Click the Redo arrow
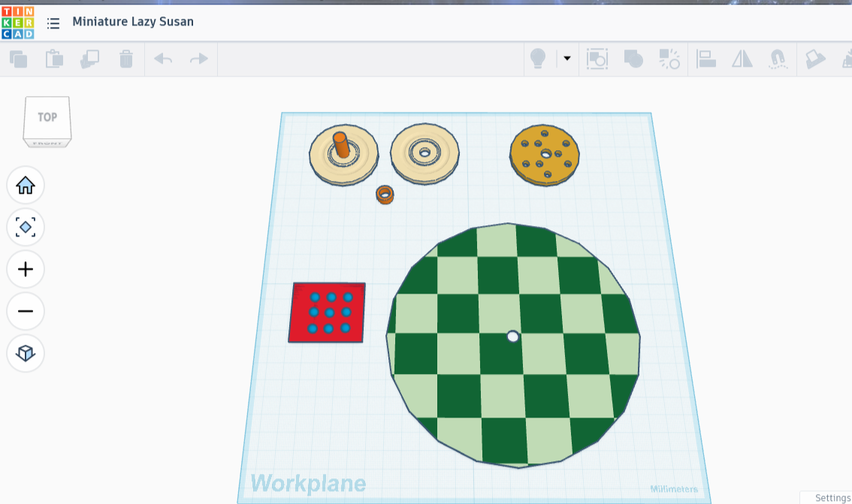Image resolution: width=852 pixels, height=504 pixels. [x=199, y=59]
